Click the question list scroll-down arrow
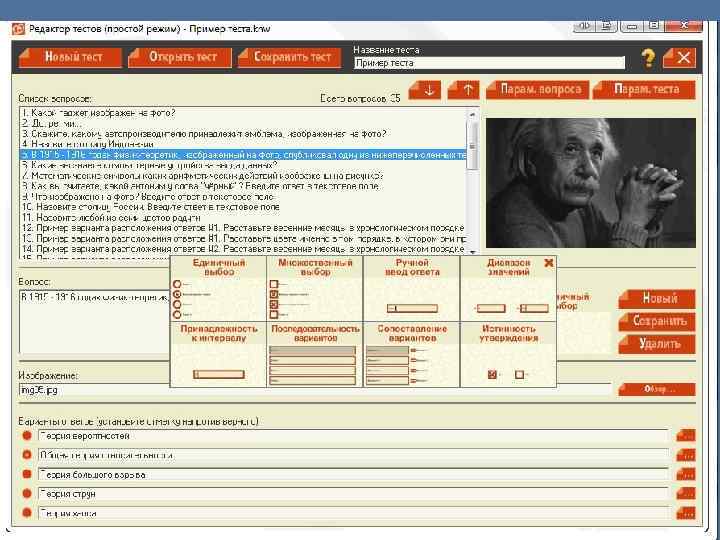Screen dimensions: 720x540 (x=472, y=252)
